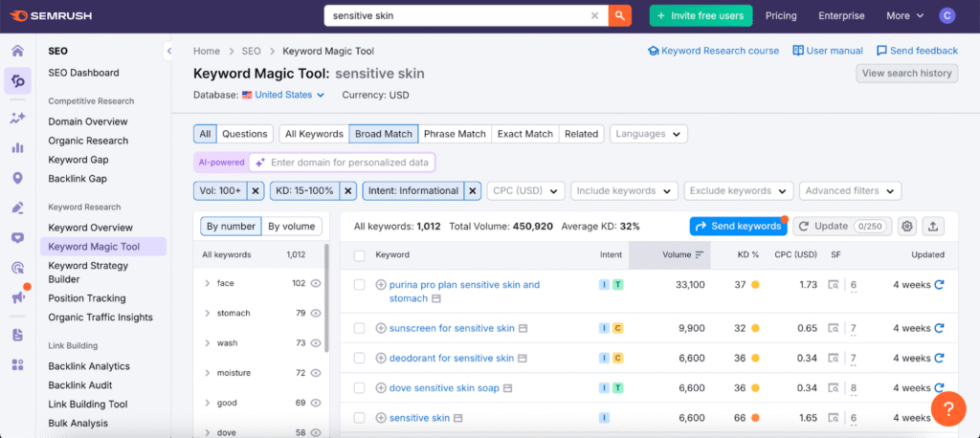Check the deodorant for sensitive skin row
The height and width of the screenshot is (438, 980).
[x=359, y=359]
